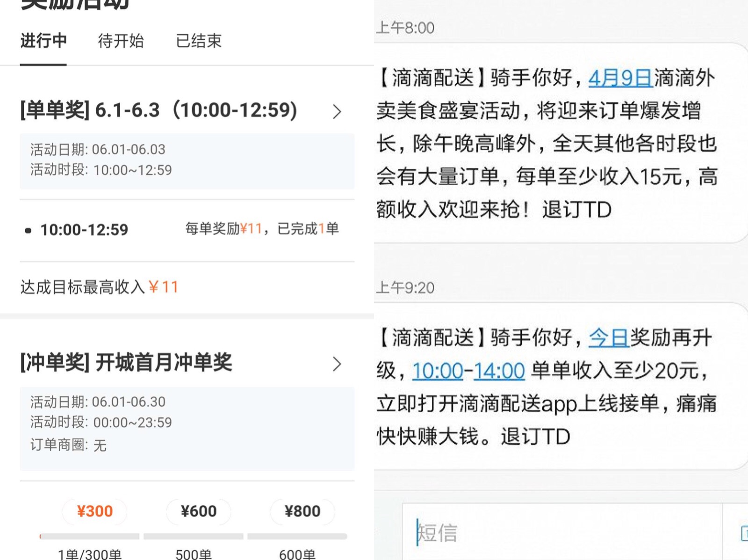Click the 1单/300单 progress bar segment
This screenshot has width=748, height=560.
tap(89, 537)
